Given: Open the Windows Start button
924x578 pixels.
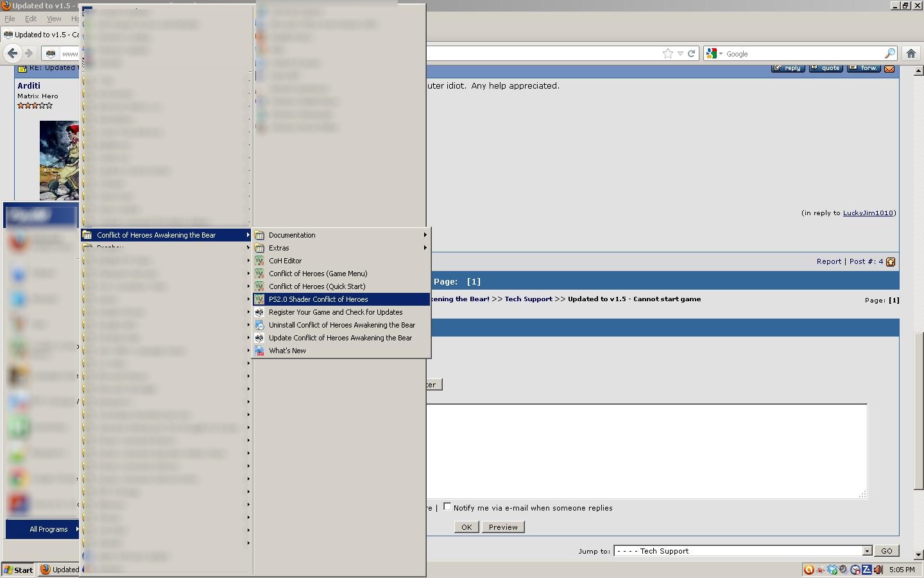Looking at the screenshot, I should coord(19,570).
